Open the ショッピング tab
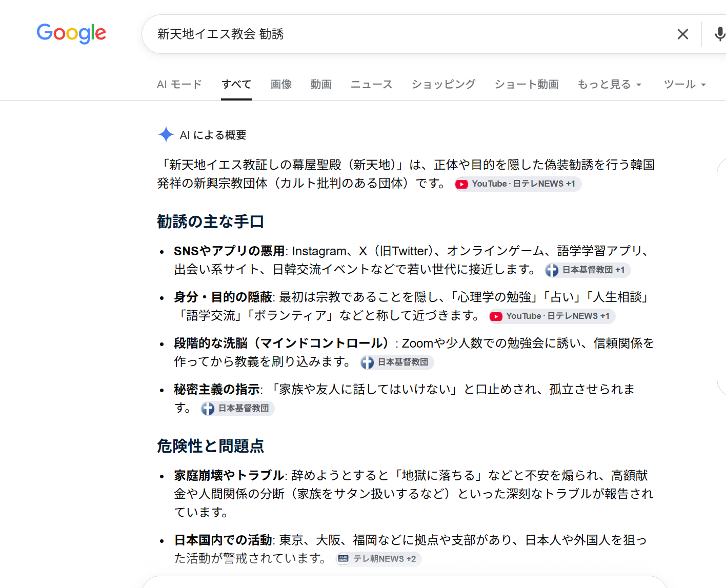 [443, 84]
